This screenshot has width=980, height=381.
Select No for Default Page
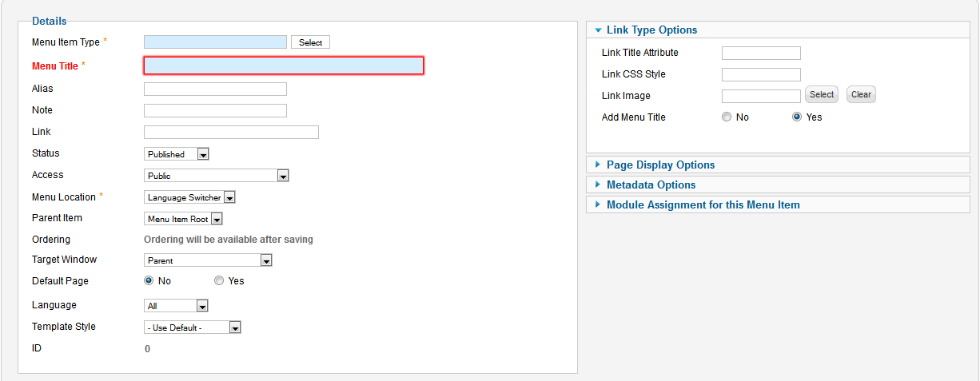coord(149,281)
